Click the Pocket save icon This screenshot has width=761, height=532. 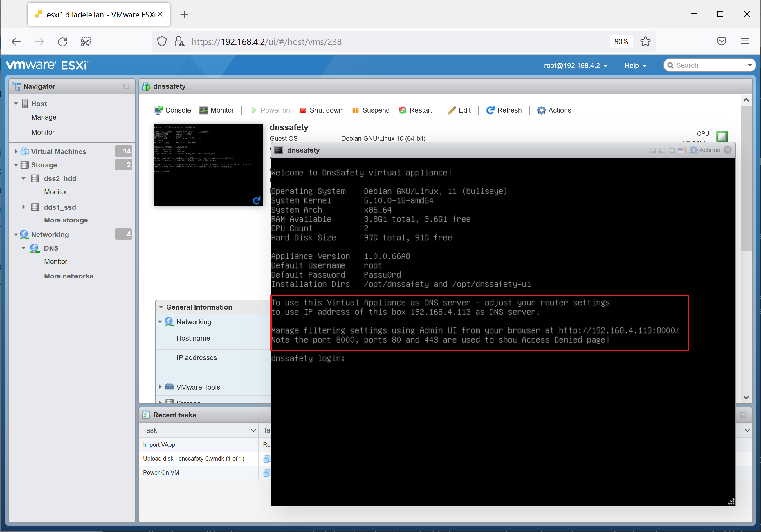click(722, 41)
